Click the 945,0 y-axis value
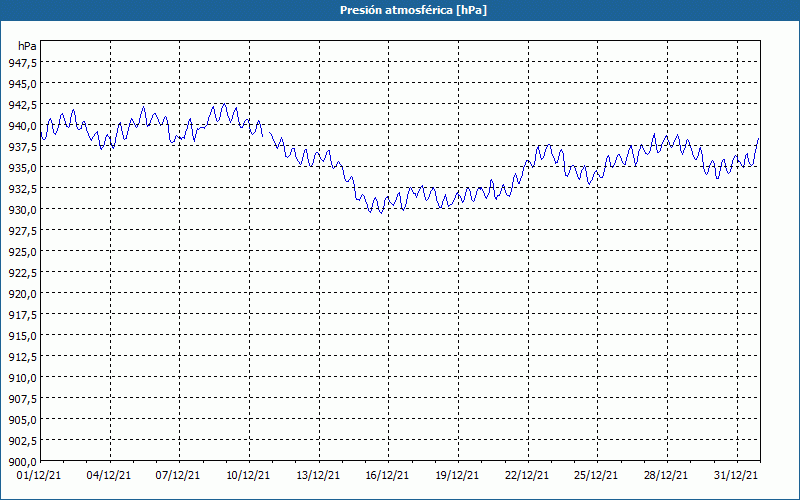This screenshot has width=800, height=500. click(22, 83)
